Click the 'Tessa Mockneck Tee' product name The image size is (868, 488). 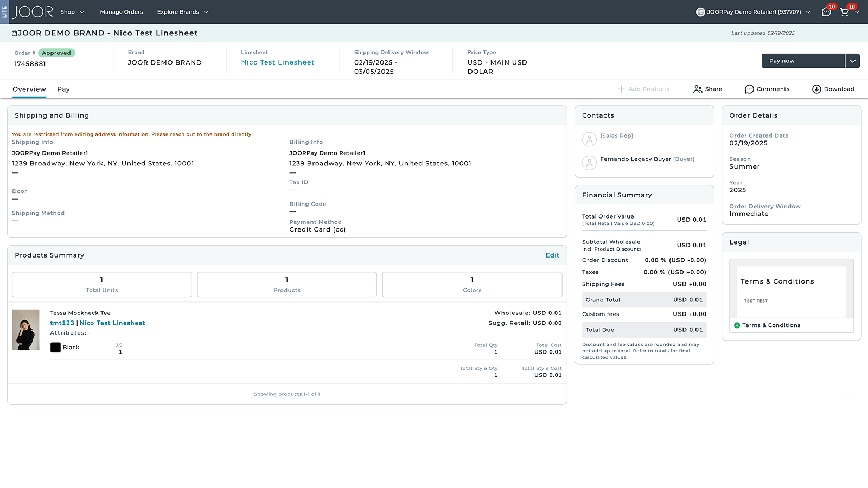pos(80,313)
